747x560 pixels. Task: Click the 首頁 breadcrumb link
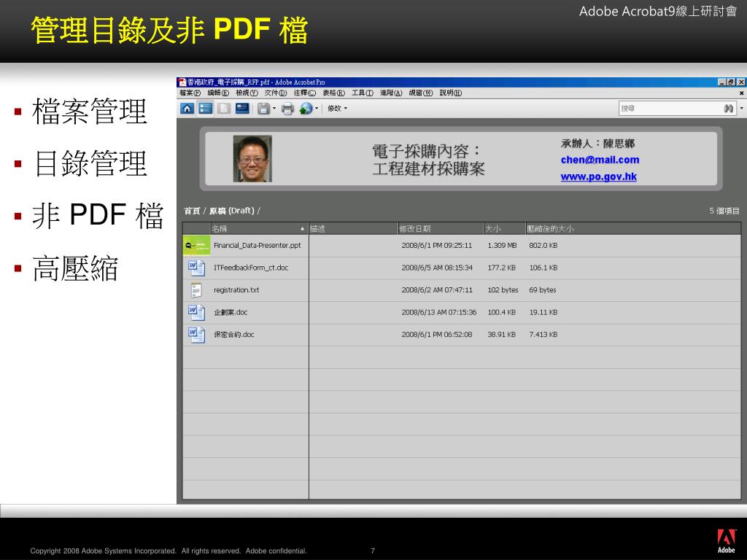pyautogui.click(x=192, y=211)
